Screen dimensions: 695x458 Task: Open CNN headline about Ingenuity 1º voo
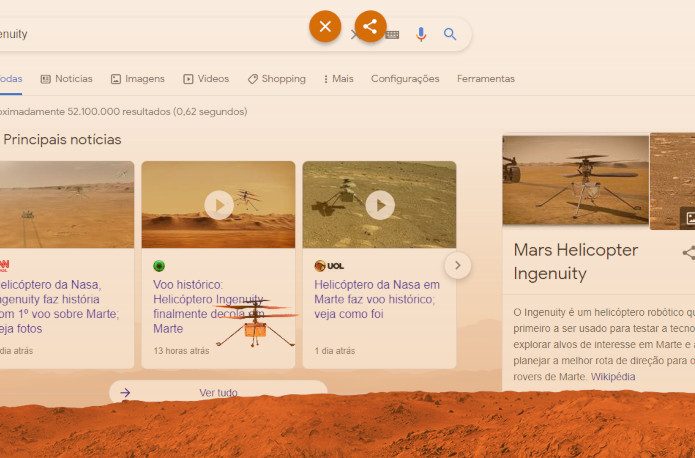coord(59,306)
